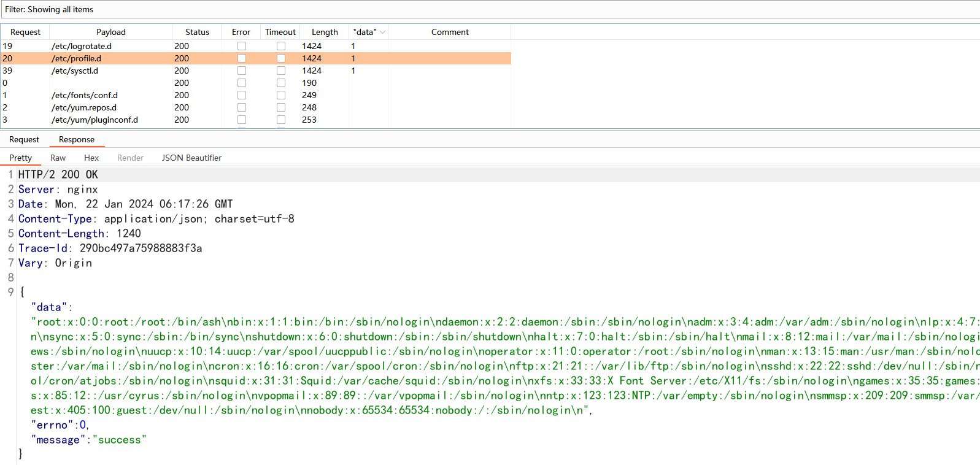Sort by the Error column header
The height and width of the screenshot is (465, 980).
pos(241,32)
